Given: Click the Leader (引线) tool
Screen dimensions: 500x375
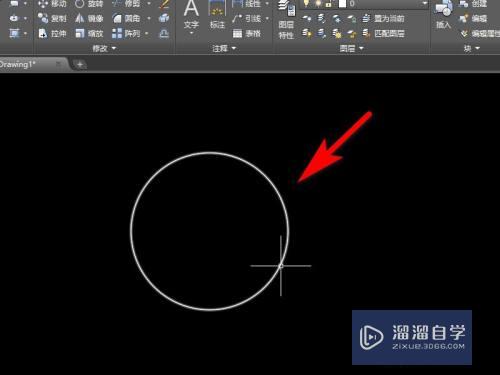Looking at the screenshot, I should [x=247, y=18].
